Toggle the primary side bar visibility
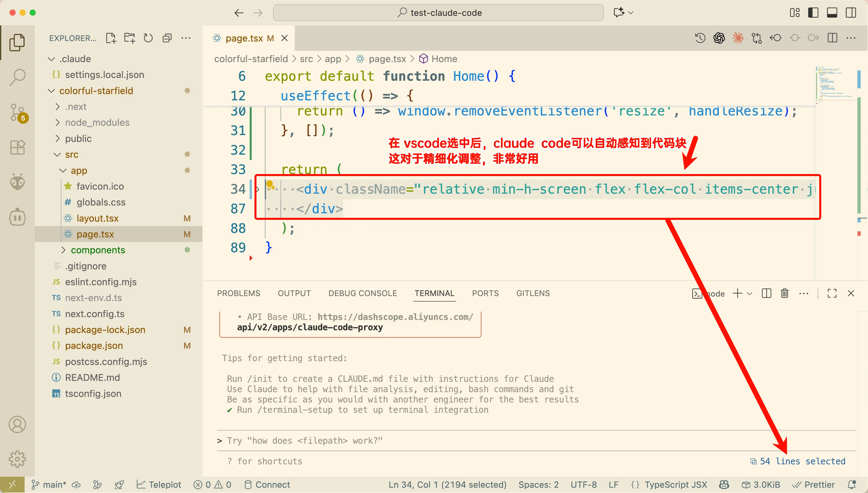The height and width of the screenshot is (493, 868). click(813, 13)
